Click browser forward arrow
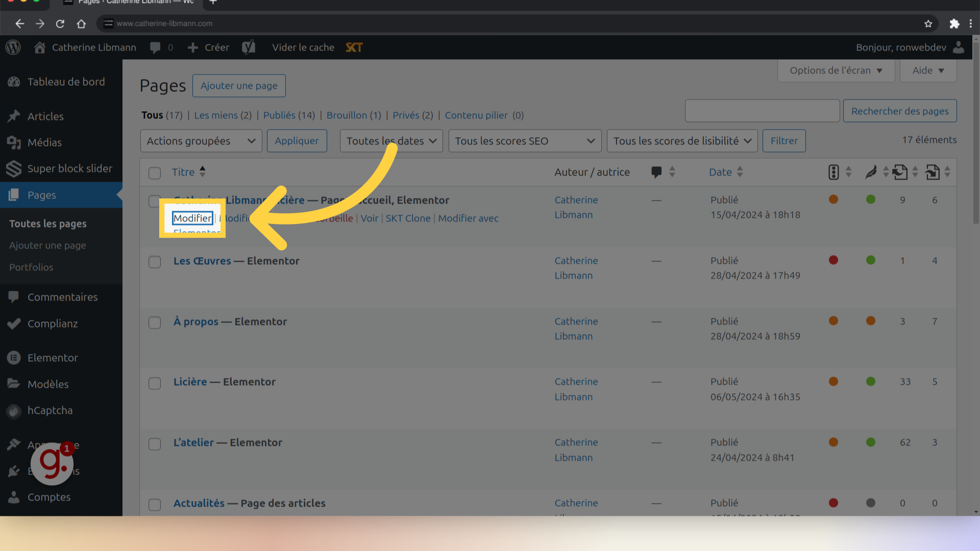Image resolution: width=980 pixels, height=551 pixels. pyautogui.click(x=40, y=23)
